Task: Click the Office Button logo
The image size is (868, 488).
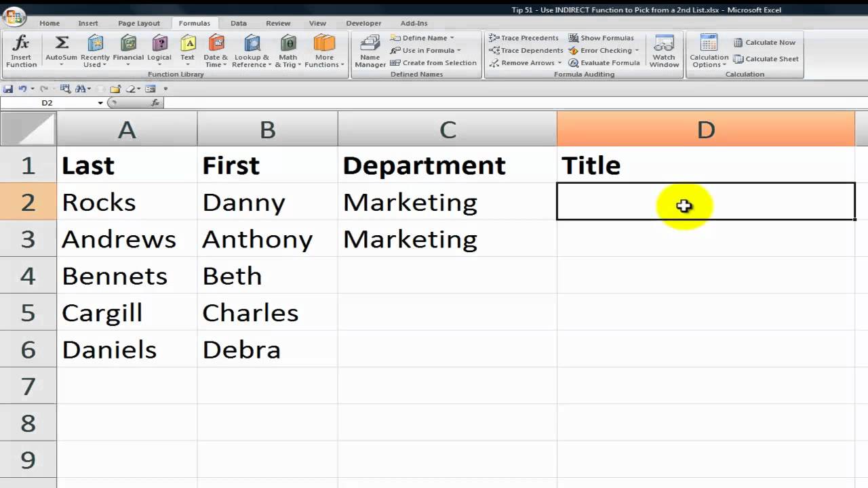Action: pyautogui.click(x=13, y=16)
